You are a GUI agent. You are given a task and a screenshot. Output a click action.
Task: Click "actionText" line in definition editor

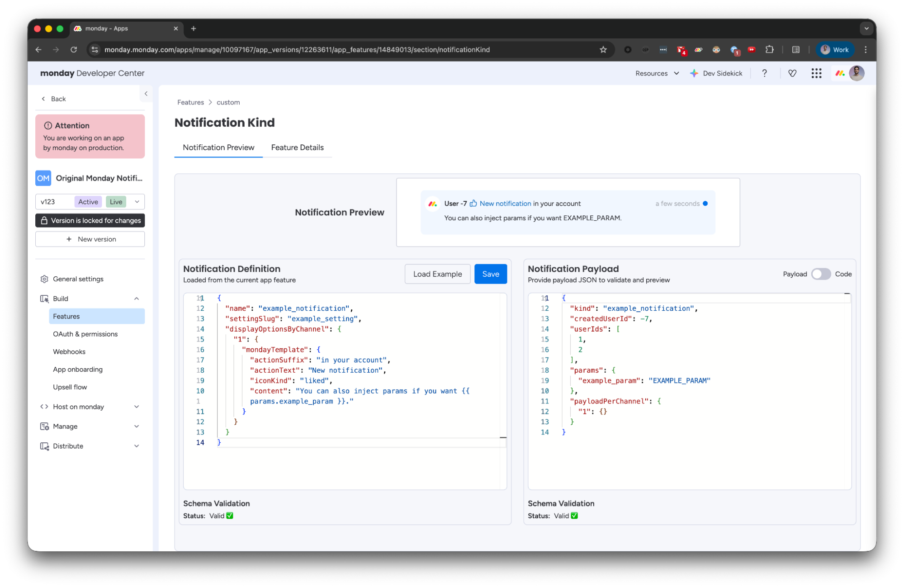click(x=317, y=370)
